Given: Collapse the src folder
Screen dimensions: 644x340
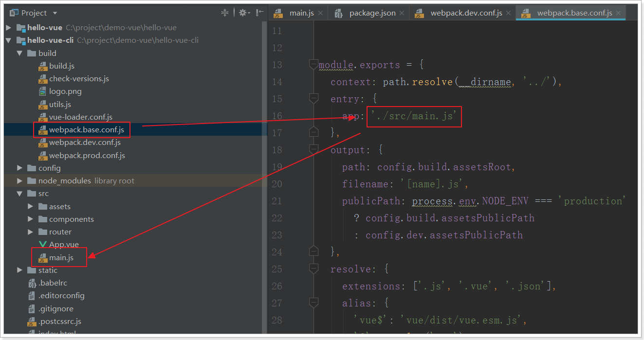Looking at the screenshot, I should 19,193.
